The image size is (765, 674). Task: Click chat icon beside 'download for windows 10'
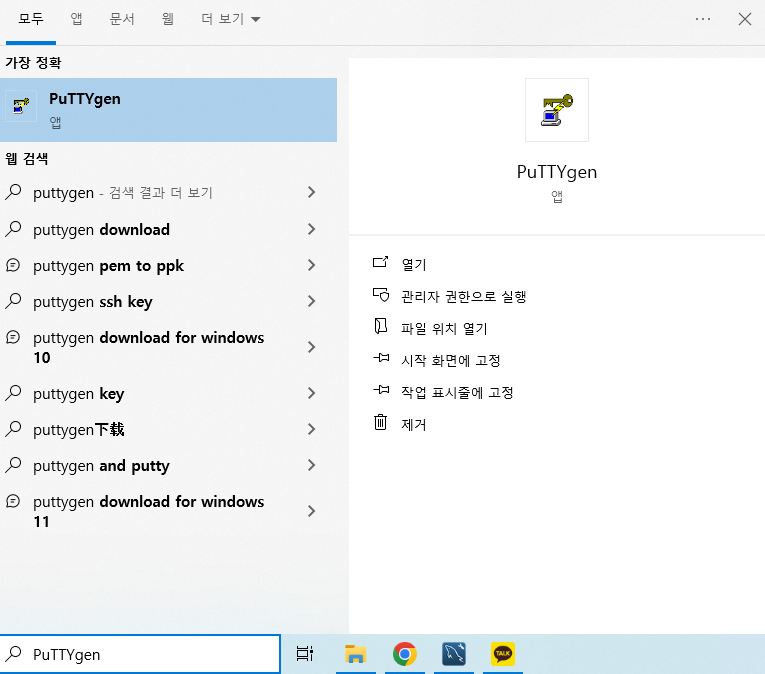coord(13,337)
